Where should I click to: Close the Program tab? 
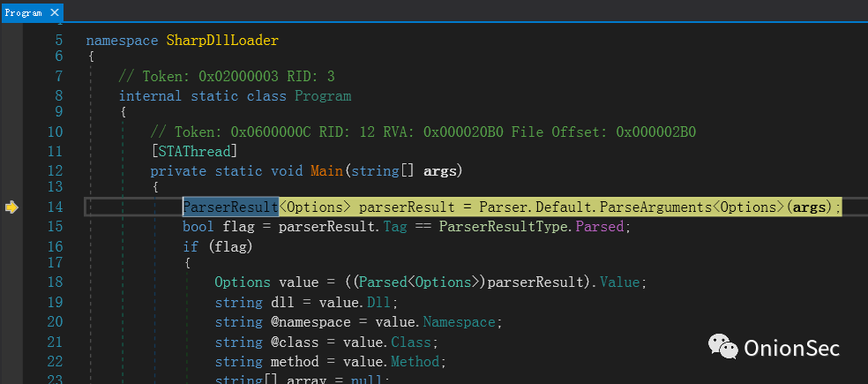click(54, 12)
